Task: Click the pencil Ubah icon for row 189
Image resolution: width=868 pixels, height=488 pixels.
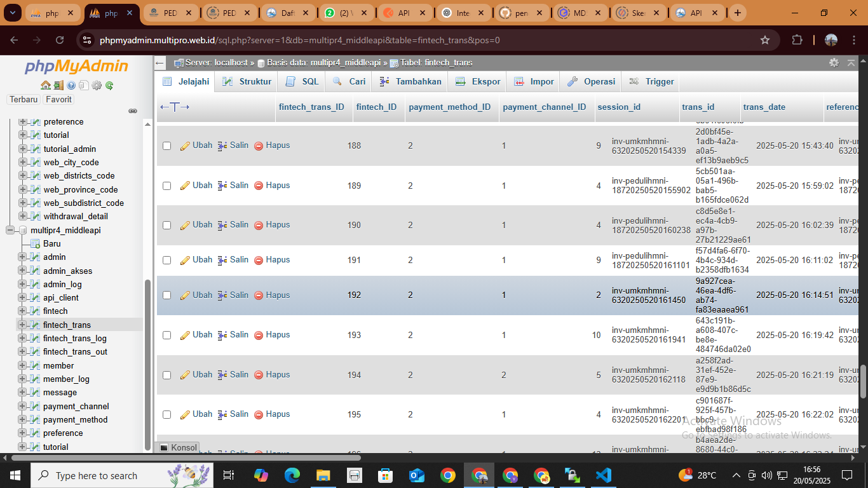Action: coord(185,186)
